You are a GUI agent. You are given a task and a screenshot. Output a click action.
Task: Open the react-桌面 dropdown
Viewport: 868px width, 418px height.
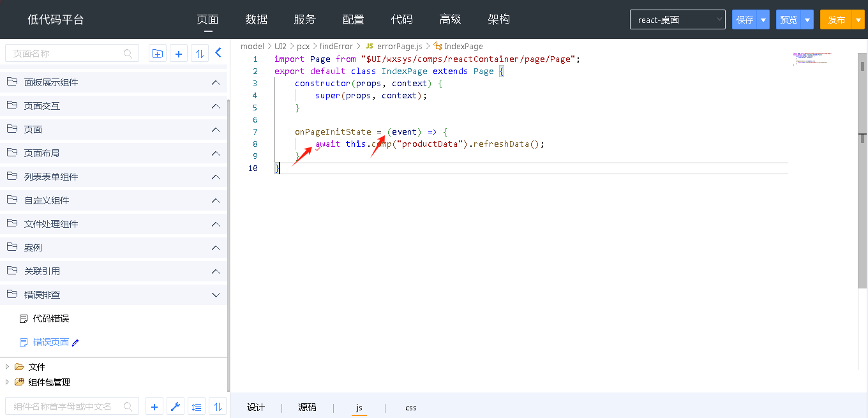tap(677, 20)
